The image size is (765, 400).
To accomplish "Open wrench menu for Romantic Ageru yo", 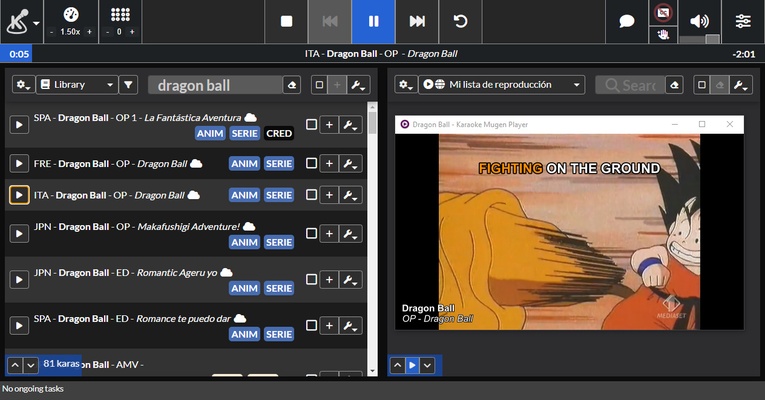I will (x=351, y=280).
